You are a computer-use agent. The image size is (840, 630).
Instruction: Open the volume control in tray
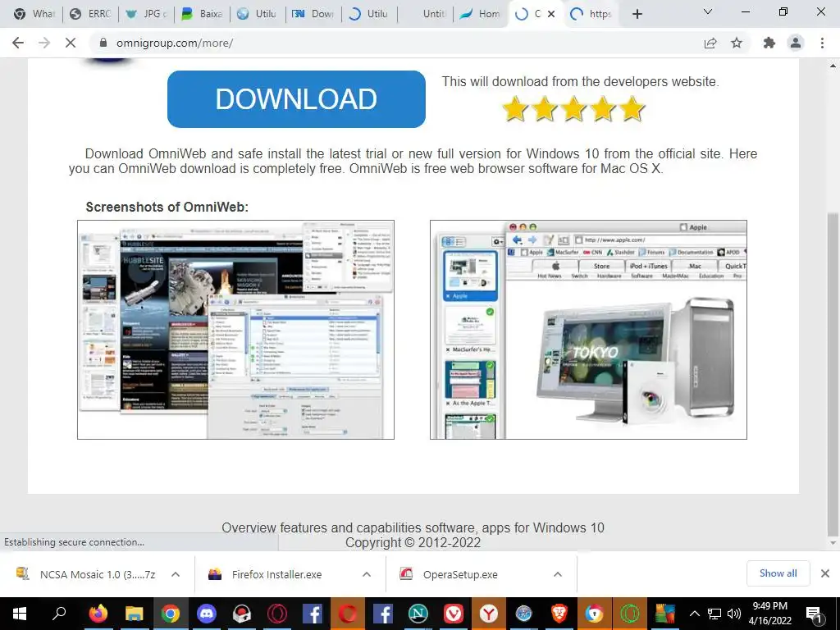(734, 614)
